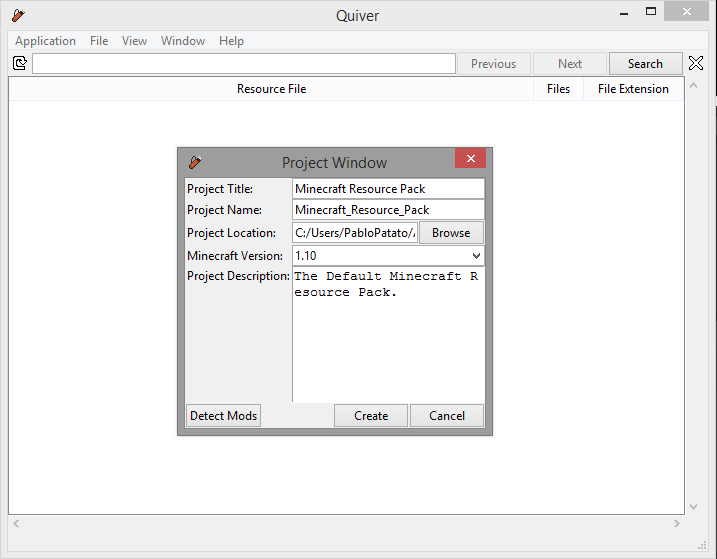Click Browse to choose project location

point(451,233)
